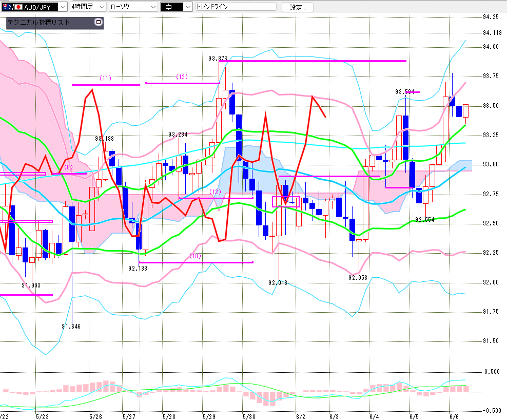Click the -0.500 oscillator axis label

point(492,411)
